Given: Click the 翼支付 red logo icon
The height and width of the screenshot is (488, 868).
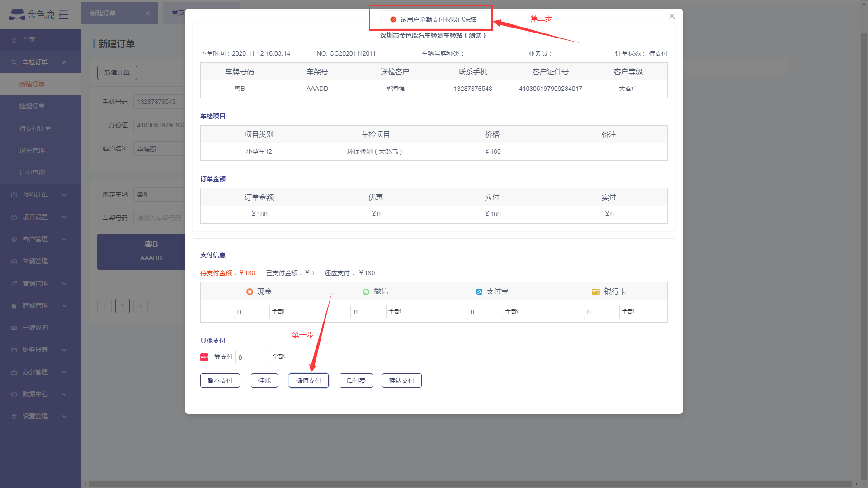Looking at the screenshot, I should click(x=204, y=357).
